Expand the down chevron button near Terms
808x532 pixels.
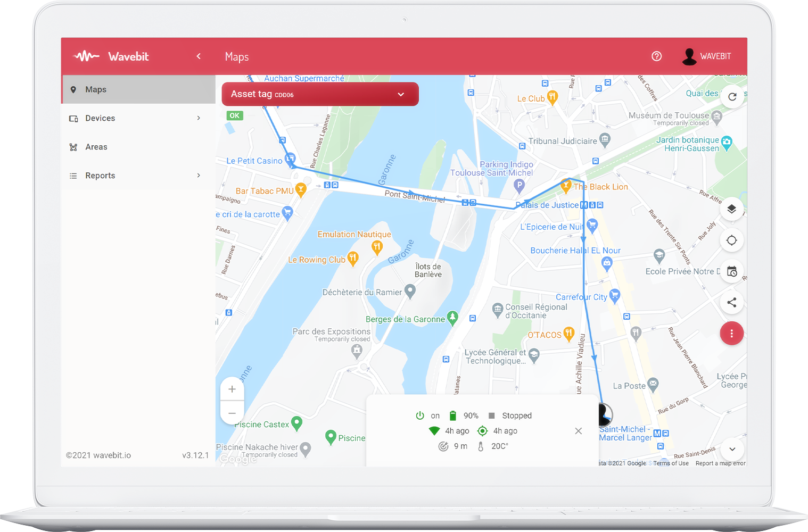click(732, 449)
